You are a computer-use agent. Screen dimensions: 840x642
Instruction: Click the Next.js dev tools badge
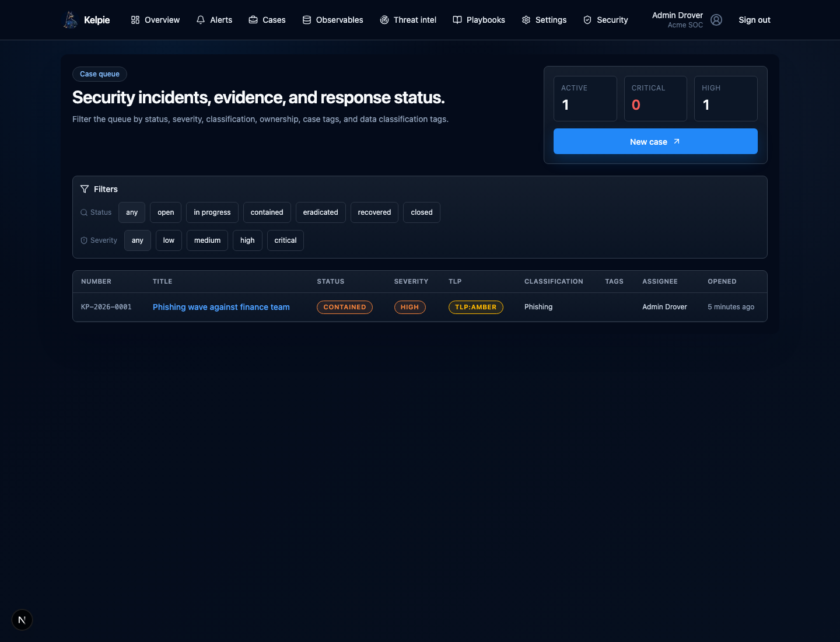(x=22, y=620)
